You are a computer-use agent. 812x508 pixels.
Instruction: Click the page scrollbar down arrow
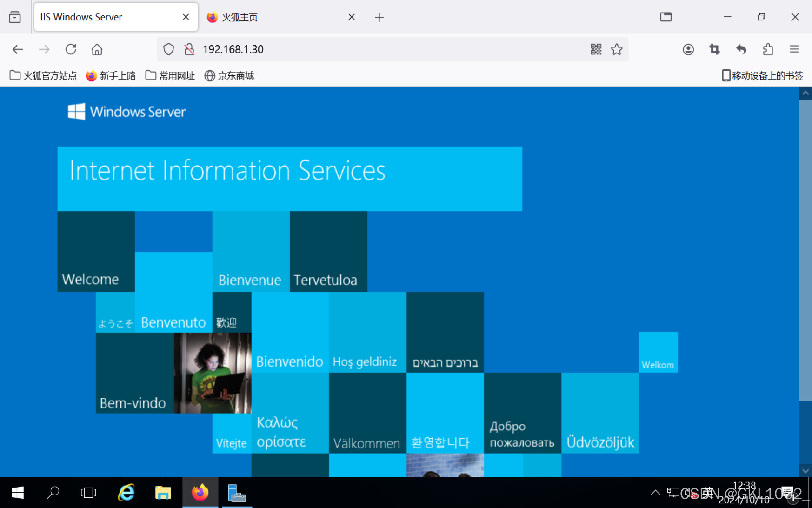(805, 471)
